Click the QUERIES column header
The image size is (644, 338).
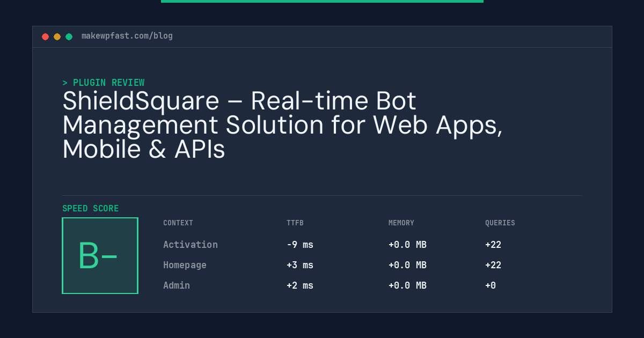pyautogui.click(x=500, y=223)
